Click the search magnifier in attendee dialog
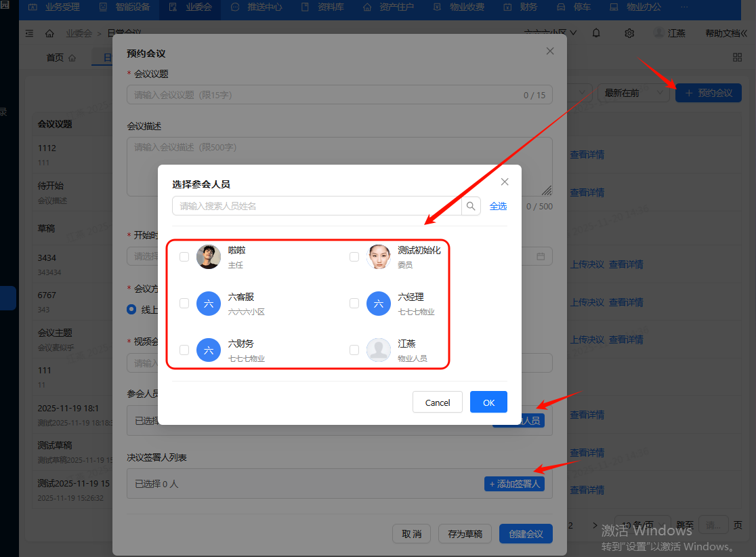 click(471, 206)
